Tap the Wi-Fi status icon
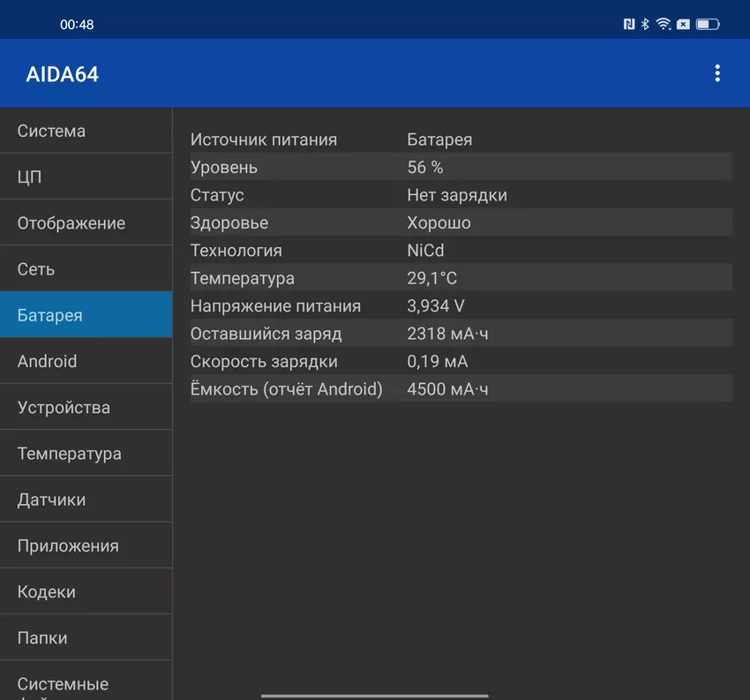Image resolution: width=750 pixels, height=700 pixels. point(664,25)
